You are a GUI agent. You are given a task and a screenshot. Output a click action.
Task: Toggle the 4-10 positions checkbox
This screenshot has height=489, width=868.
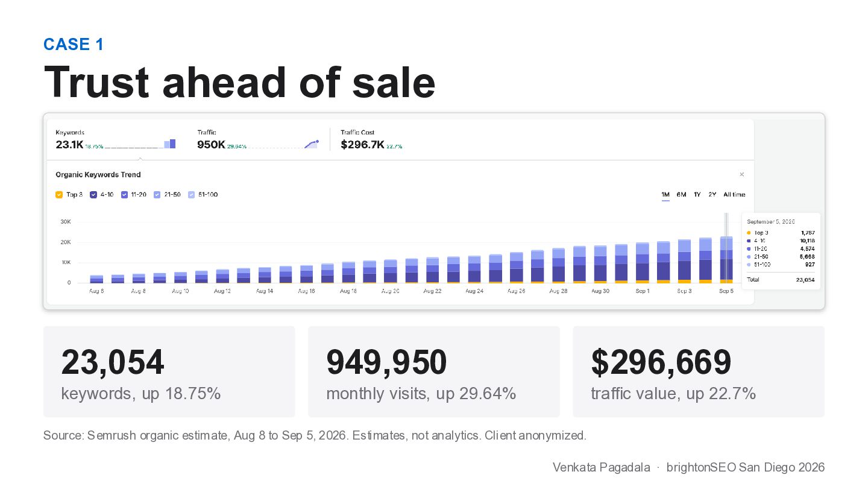pos(93,195)
